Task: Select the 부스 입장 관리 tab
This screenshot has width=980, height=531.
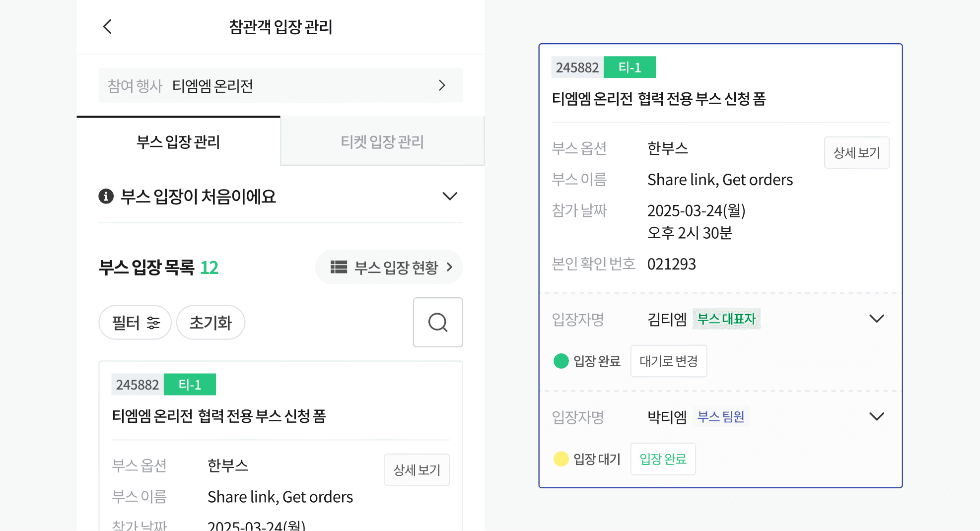Action: pyautogui.click(x=178, y=141)
